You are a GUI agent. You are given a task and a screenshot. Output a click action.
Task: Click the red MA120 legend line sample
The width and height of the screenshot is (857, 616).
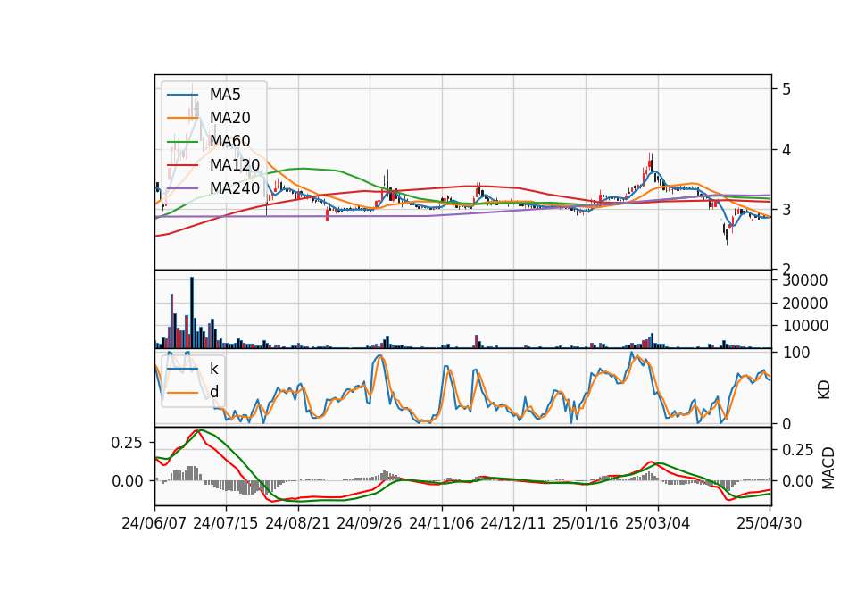pos(182,165)
